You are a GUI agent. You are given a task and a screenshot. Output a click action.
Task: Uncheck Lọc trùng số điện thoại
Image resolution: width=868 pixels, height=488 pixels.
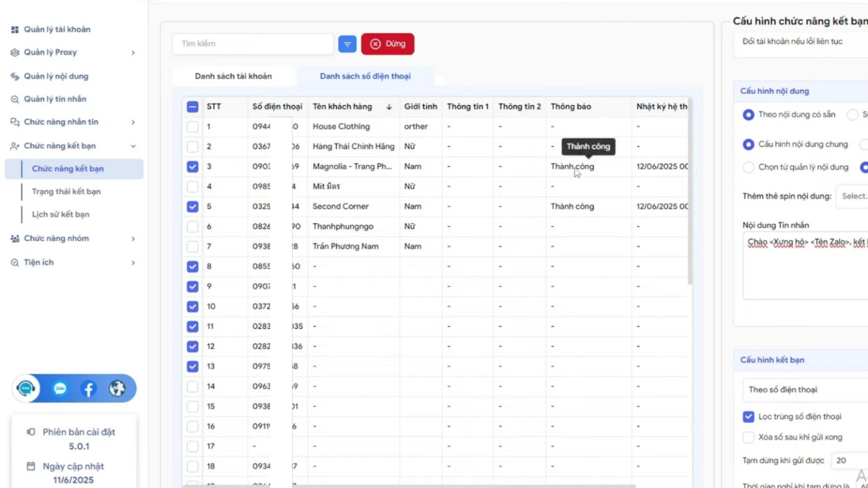pos(748,417)
